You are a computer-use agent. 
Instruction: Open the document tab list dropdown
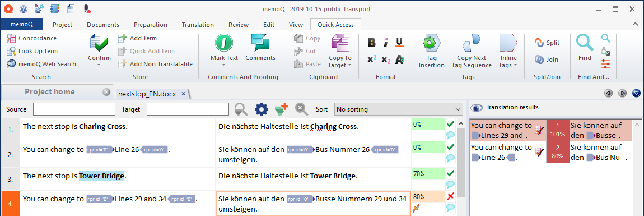click(x=636, y=93)
